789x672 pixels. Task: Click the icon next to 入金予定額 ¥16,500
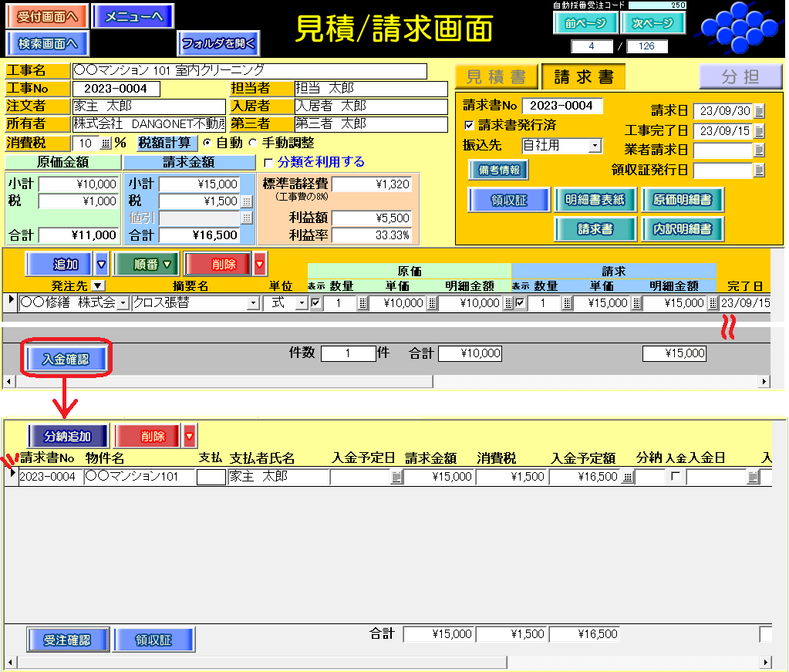[628, 478]
